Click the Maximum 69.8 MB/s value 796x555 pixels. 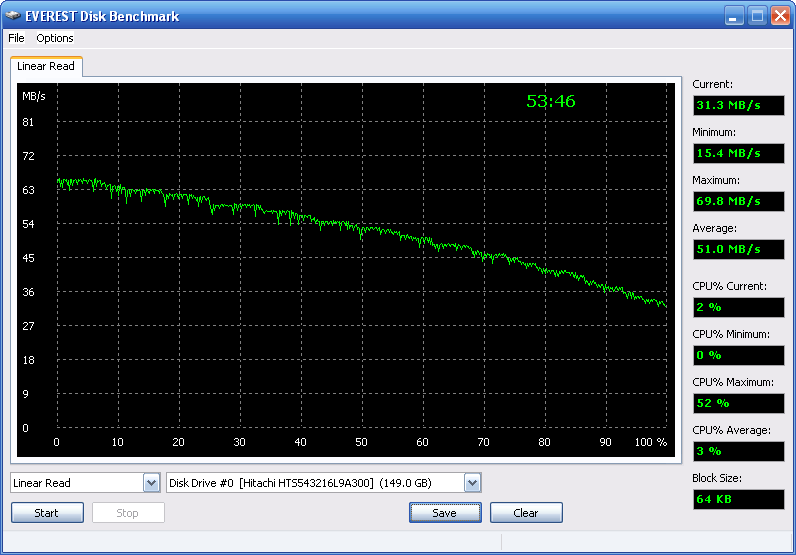[x=739, y=202]
